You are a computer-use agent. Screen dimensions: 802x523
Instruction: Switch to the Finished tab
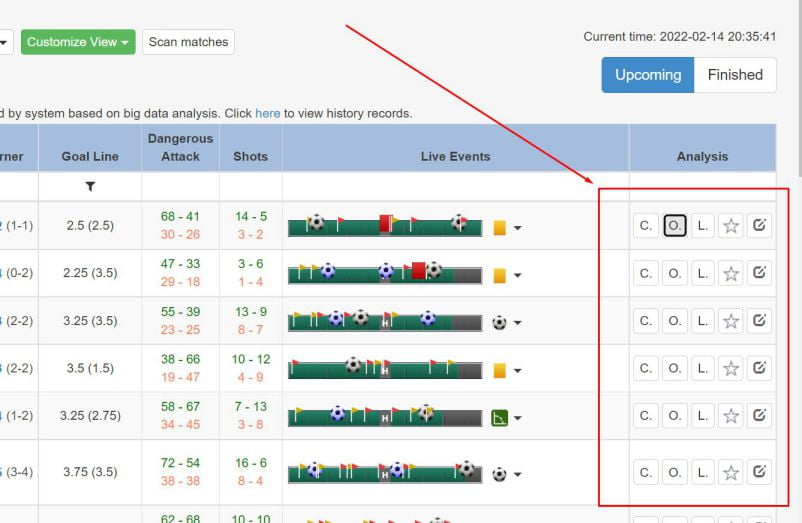tap(735, 75)
